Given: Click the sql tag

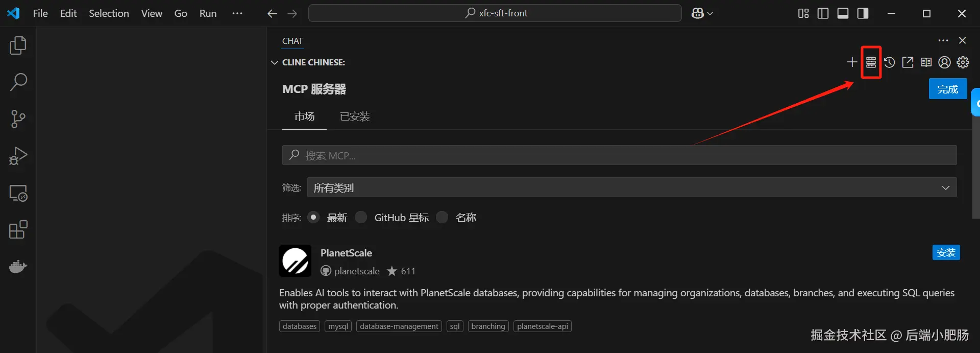Looking at the screenshot, I should (455, 326).
